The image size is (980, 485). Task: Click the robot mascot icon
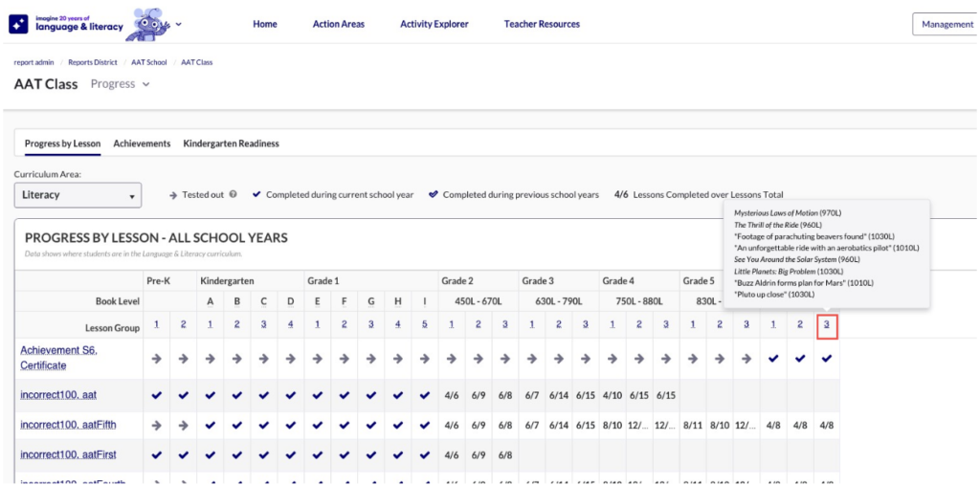[x=148, y=23]
